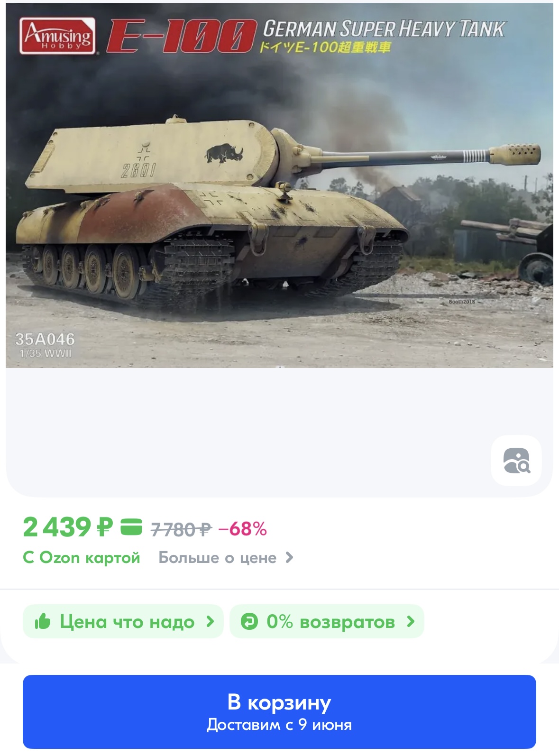The width and height of the screenshot is (559, 756).
Task: Click the circular returns arrow icon
Action: 249,621
